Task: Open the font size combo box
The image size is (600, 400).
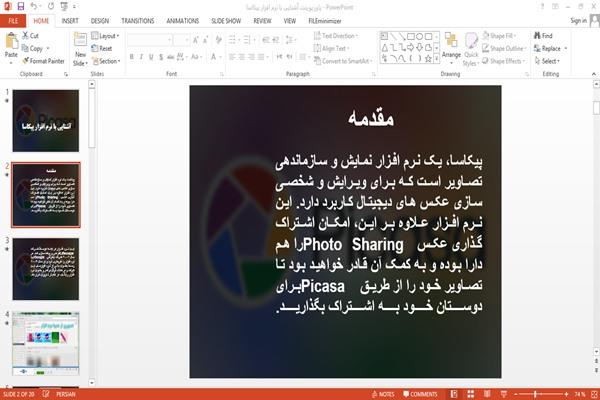Action: [181, 40]
